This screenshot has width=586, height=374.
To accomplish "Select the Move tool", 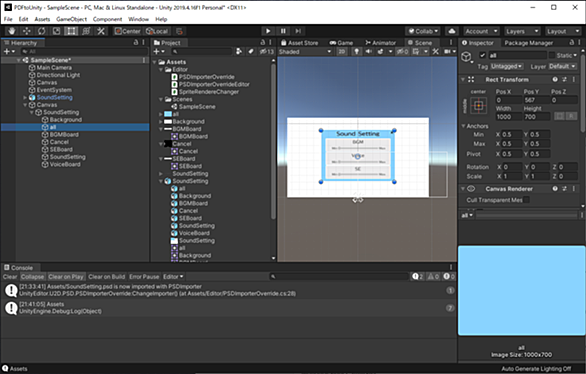I will 27,31.
